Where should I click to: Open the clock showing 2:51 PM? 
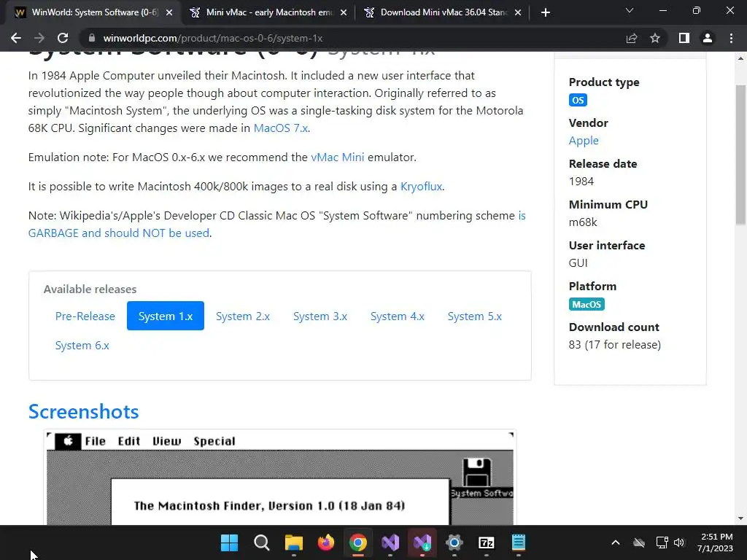715,542
